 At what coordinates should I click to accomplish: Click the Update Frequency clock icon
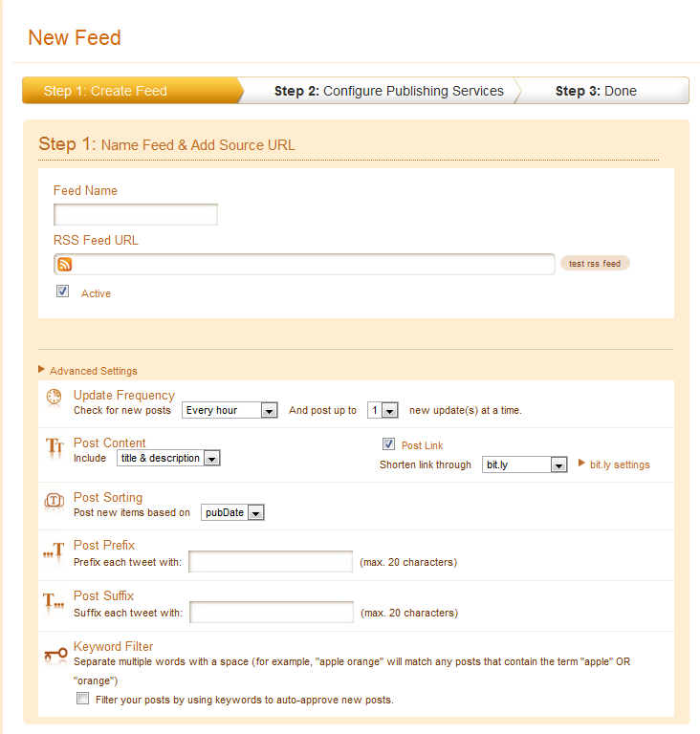(x=55, y=397)
